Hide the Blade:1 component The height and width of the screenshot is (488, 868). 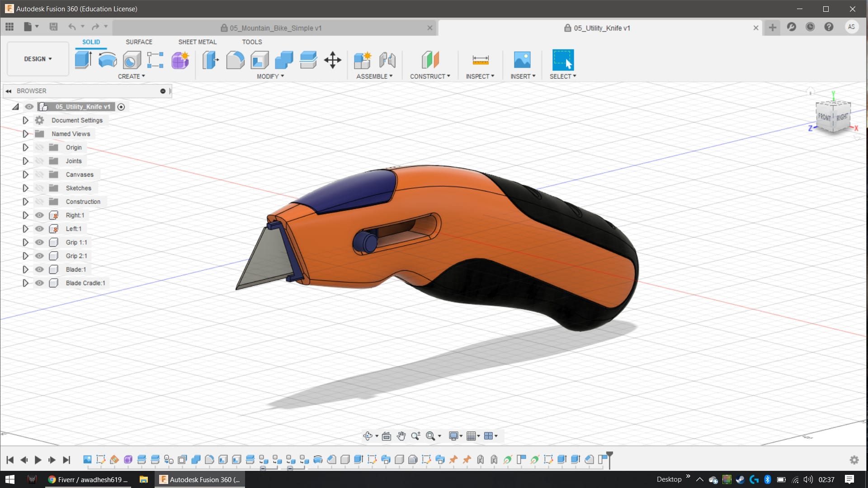click(x=39, y=269)
